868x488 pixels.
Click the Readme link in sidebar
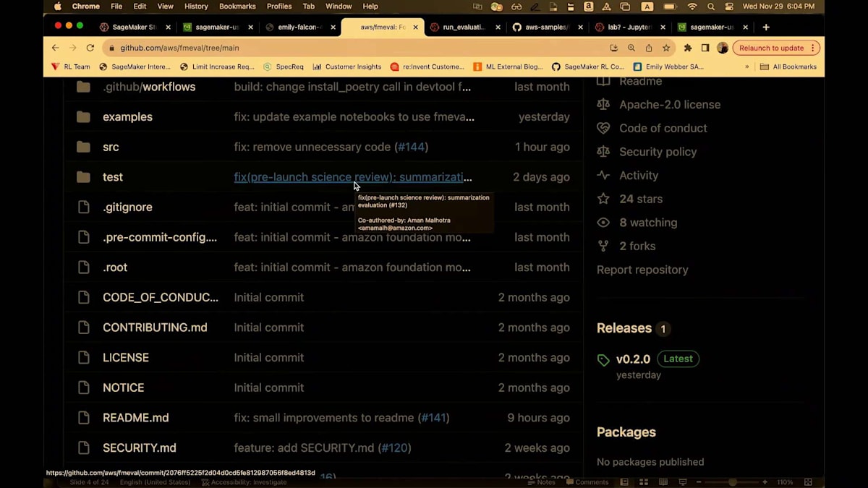pos(640,81)
